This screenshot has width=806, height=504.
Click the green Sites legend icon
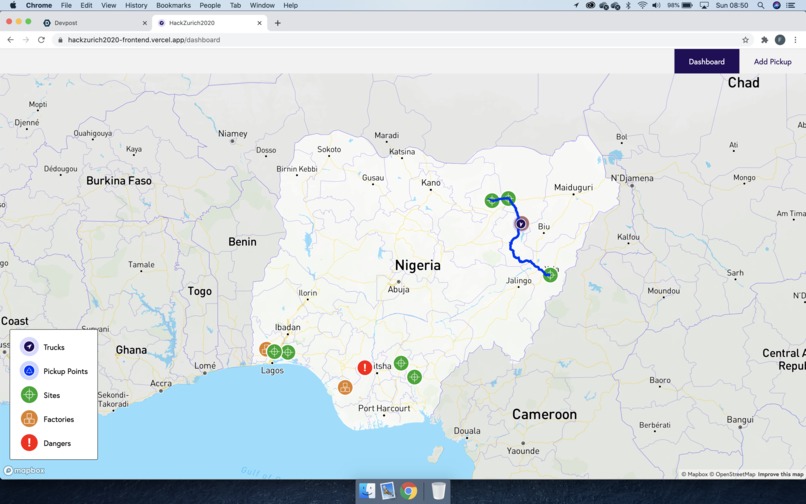29,395
